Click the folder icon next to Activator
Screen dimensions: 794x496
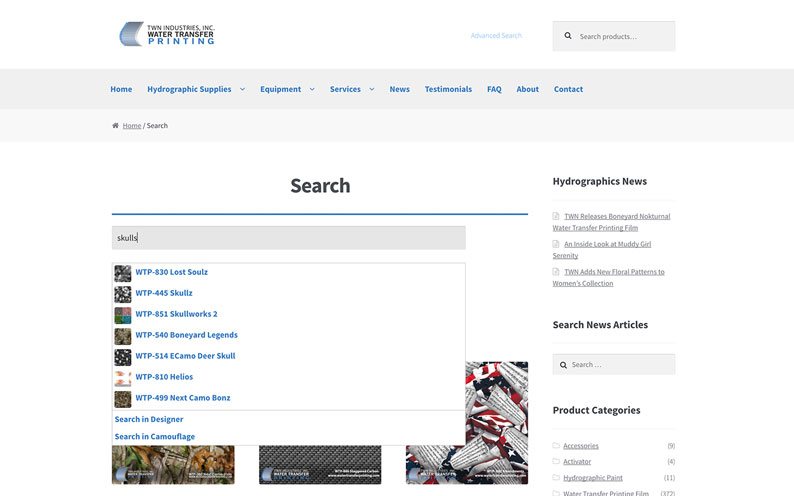[x=556, y=461]
